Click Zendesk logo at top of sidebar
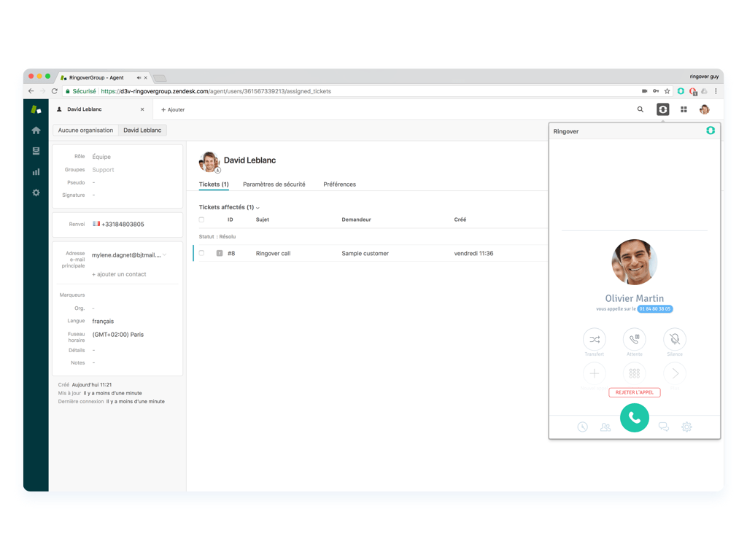This screenshot has width=747, height=560. [36, 109]
